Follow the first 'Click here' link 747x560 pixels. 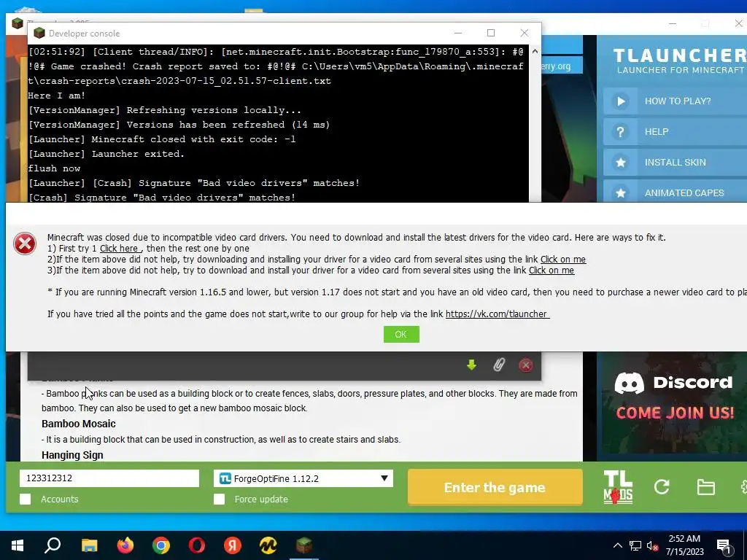pyautogui.click(x=120, y=248)
